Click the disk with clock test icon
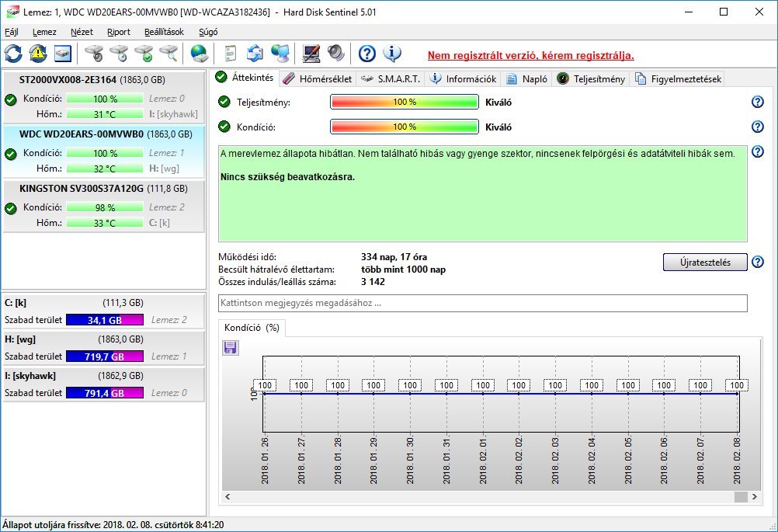Viewport: 778px width, 532px height. [119, 54]
